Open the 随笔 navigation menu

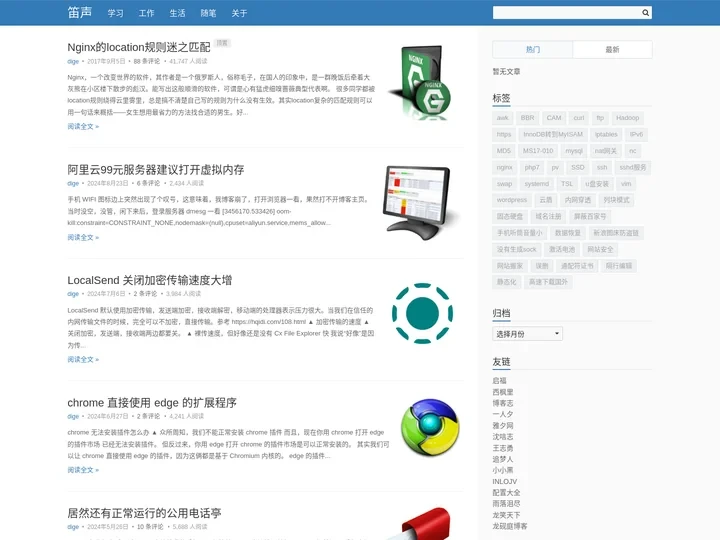208,13
